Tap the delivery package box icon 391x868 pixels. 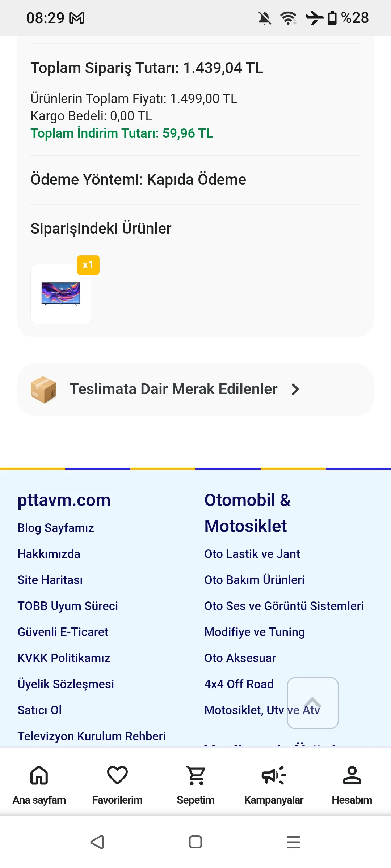pyautogui.click(x=44, y=390)
